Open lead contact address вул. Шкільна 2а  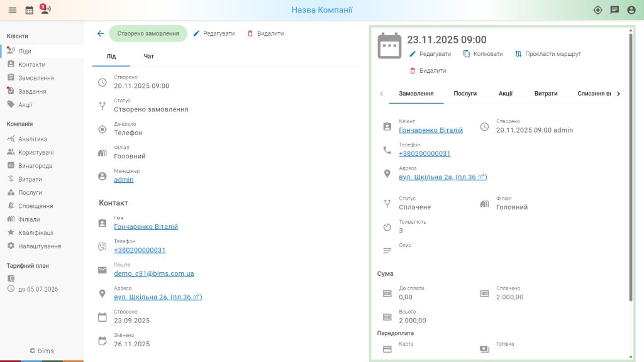(x=158, y=297)
